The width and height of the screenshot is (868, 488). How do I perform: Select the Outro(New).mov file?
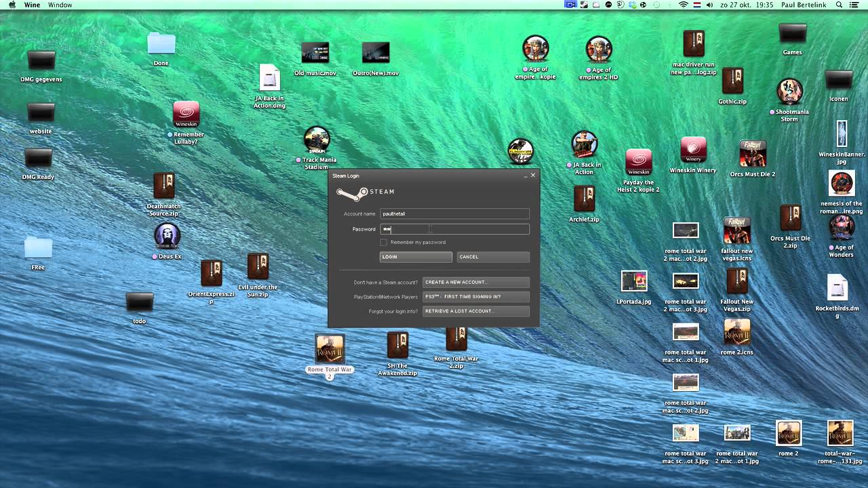pos(376,53)
